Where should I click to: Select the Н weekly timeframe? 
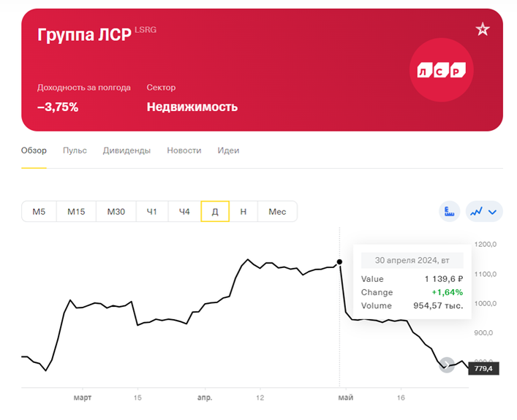click(x=244, y=212)
